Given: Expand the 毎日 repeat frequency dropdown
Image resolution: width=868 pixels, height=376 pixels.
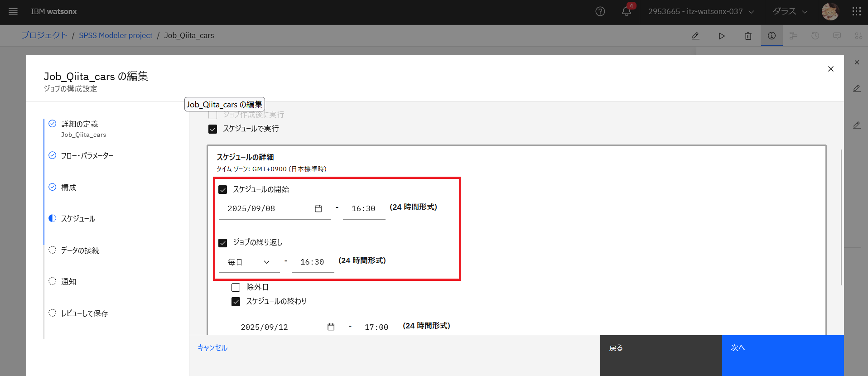Looking at the screenshot, I should click(249, 262).
